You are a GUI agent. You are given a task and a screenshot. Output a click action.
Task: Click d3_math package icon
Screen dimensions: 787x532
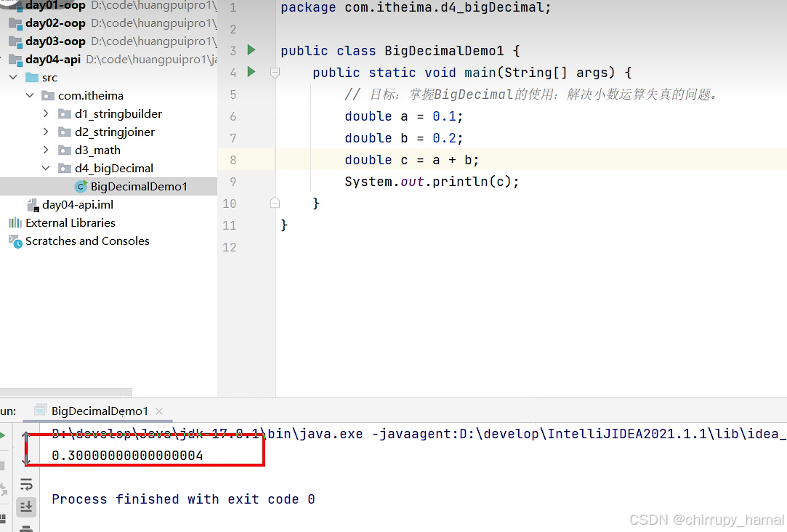[65, 150]
